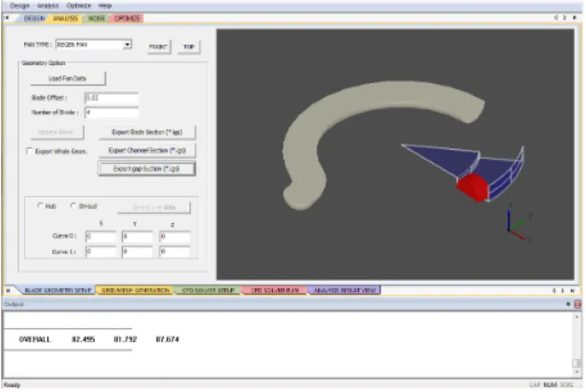
Task: Click the XYZ axis triad in viewport
Action: [x=517, y=223]
